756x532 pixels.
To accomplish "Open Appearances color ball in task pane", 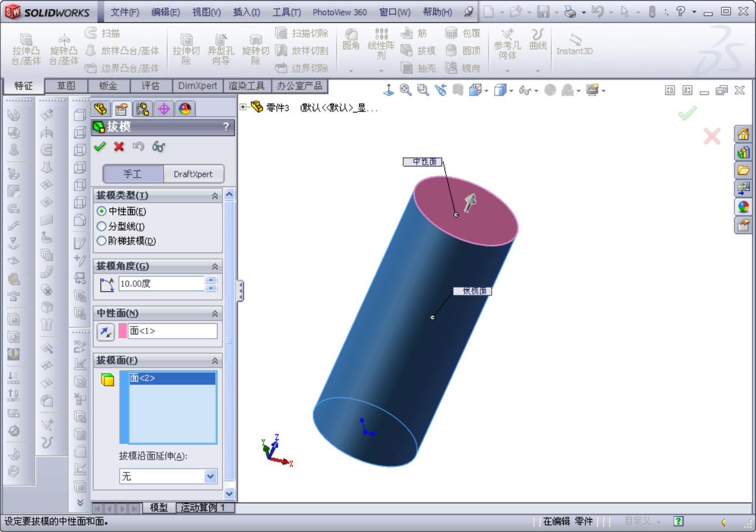I will pos(743,207).
